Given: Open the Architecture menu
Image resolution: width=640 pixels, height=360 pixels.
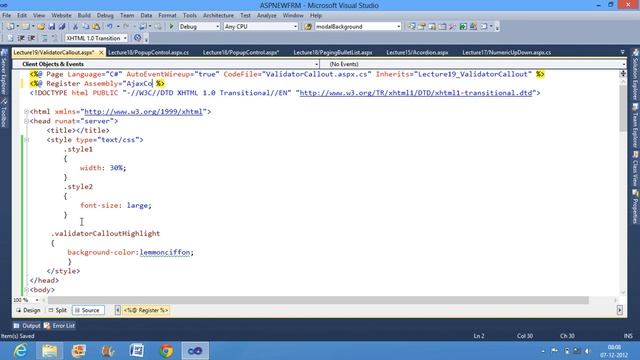Looking at the screenshot, I should (x=218, y=15).
